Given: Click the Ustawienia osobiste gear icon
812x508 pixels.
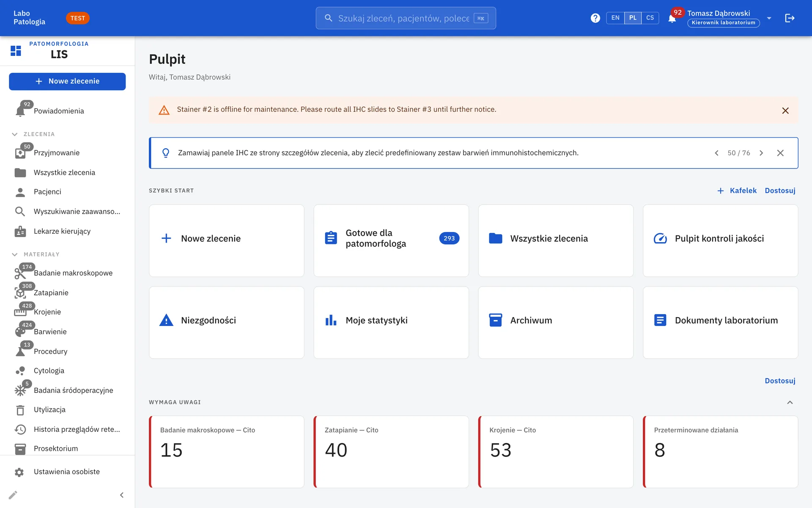Looking at the screenshot, I should 19,472.
